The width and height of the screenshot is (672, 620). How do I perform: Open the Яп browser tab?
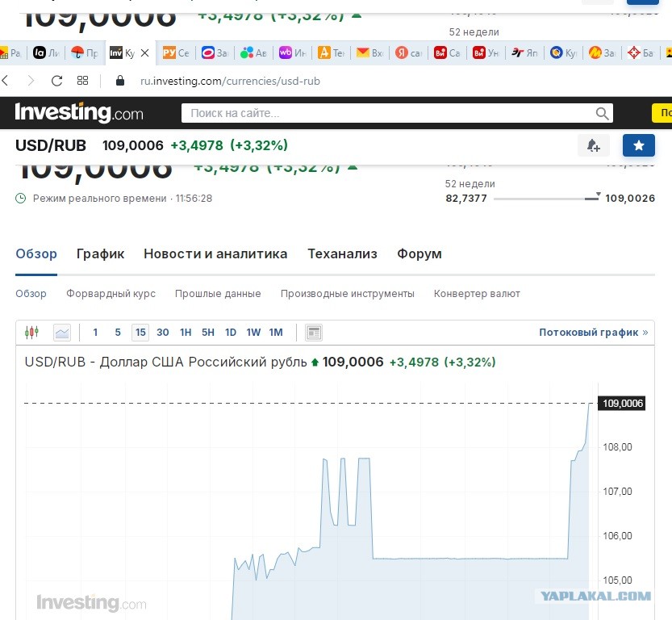click(524, 52)
